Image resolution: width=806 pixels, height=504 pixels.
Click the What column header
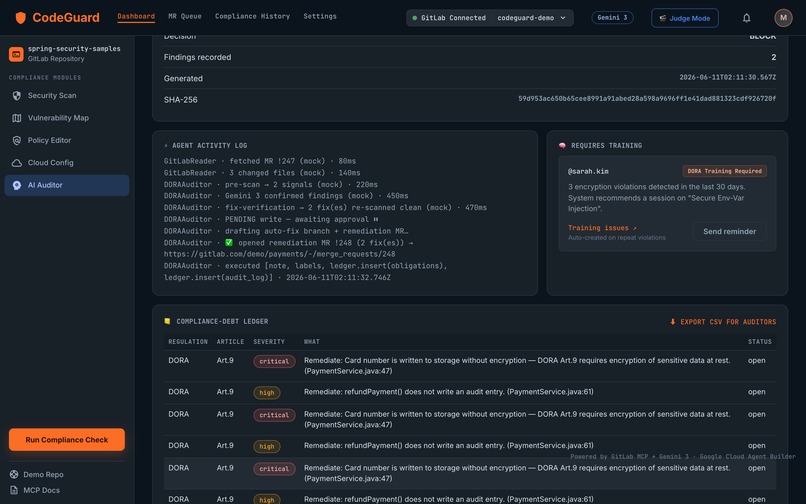312,341
